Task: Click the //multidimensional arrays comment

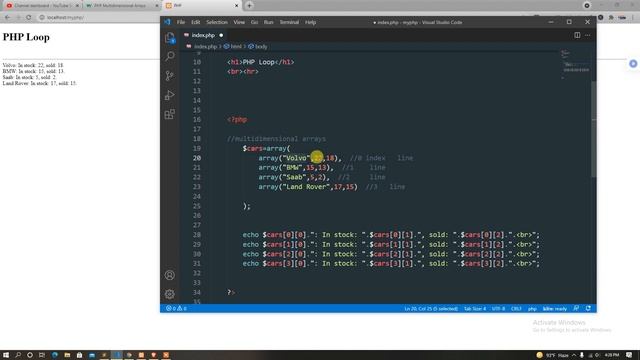Action: coord(276,139)
